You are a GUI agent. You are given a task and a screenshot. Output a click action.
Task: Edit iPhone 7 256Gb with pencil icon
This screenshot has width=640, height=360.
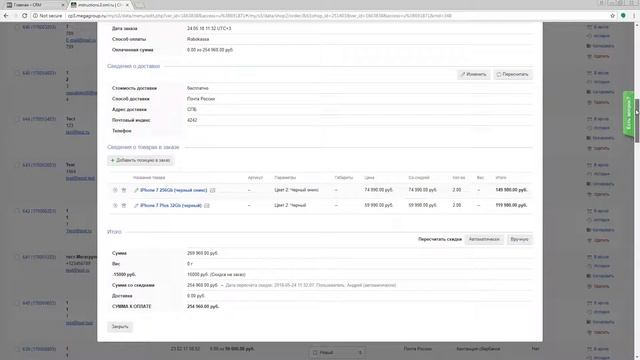[136, 190]
